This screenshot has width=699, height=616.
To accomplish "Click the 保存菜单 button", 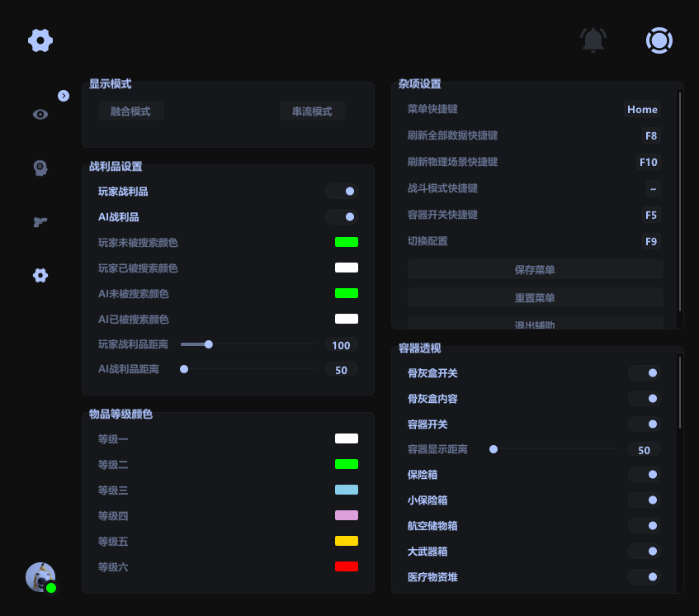I will (x=535, y=270).
